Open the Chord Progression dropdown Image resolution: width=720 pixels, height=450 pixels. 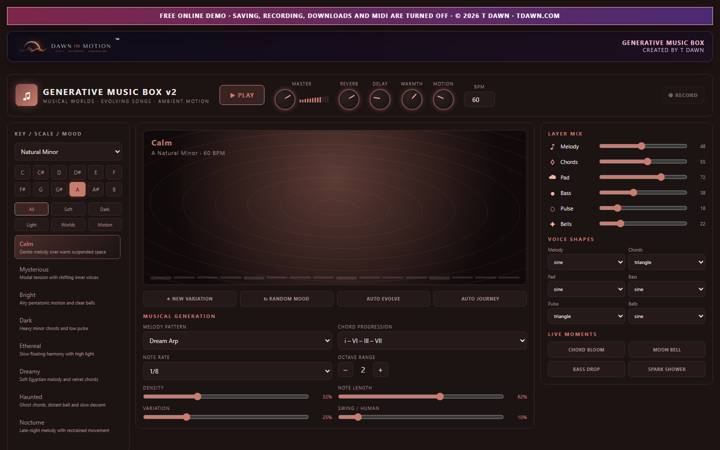[432, 341]
